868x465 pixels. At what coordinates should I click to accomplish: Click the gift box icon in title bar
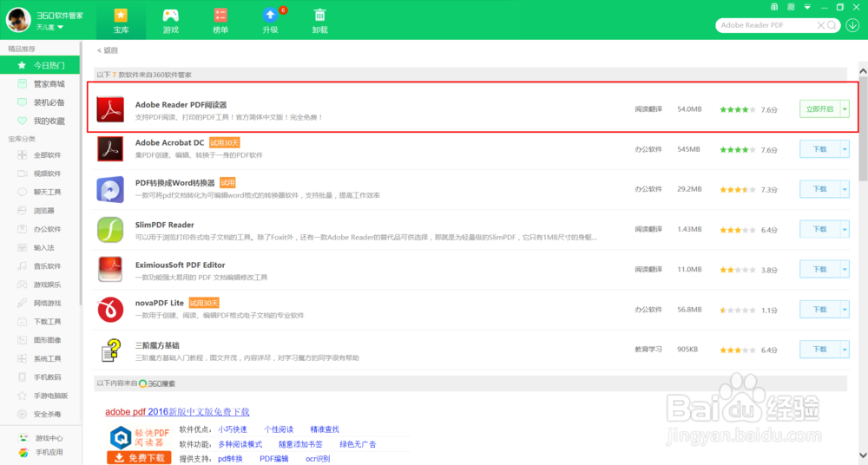coord(774,7)
